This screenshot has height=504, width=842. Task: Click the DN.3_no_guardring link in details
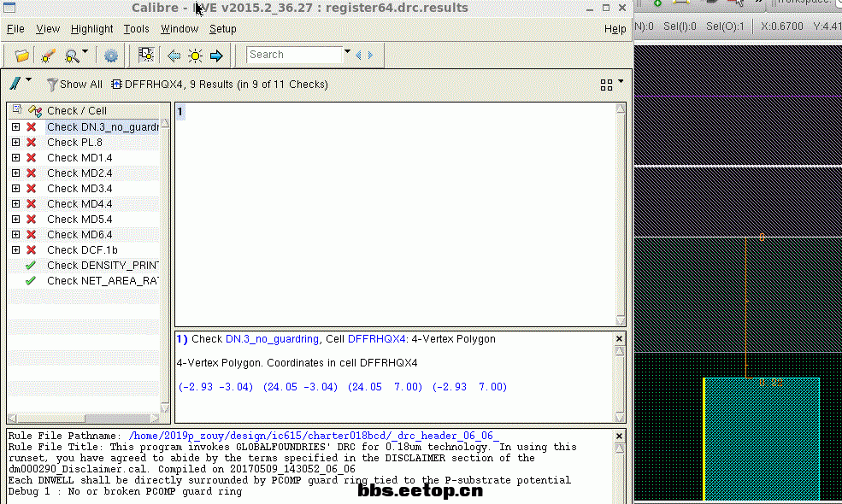click(273, 339)
